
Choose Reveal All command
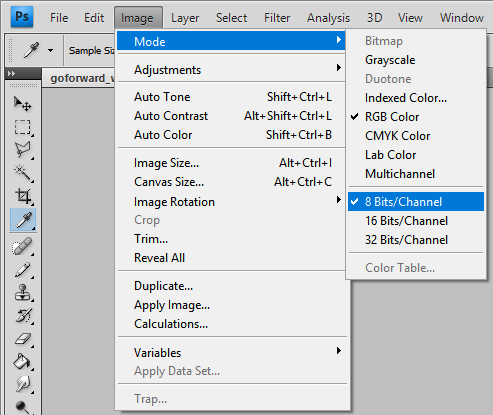pyautogui.click(x=231, y=258)
